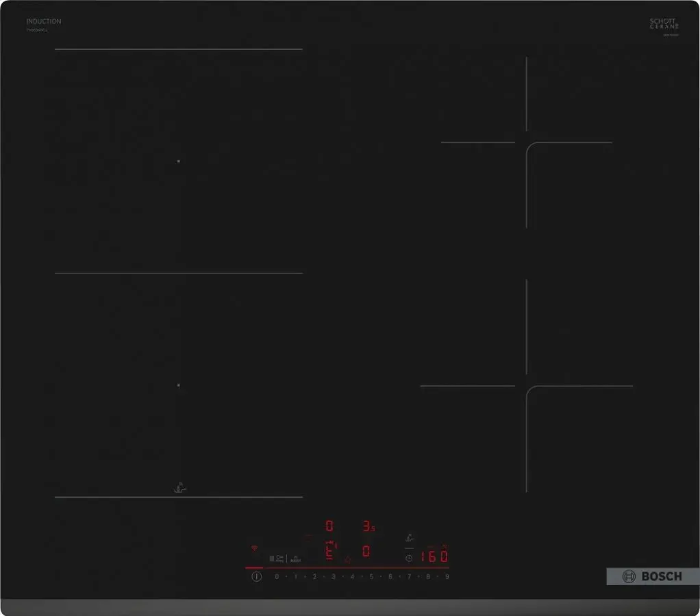Image resolution: width=700 pixels, height=616 pixels.
Task: Set power level 5 on the slider
Action: 371,577
